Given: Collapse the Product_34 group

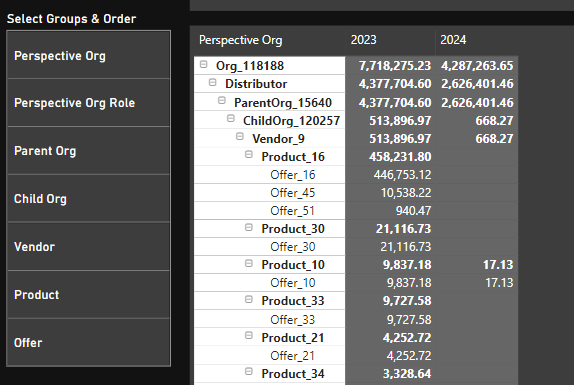Looking at the screenshot, I should point(249,372).
